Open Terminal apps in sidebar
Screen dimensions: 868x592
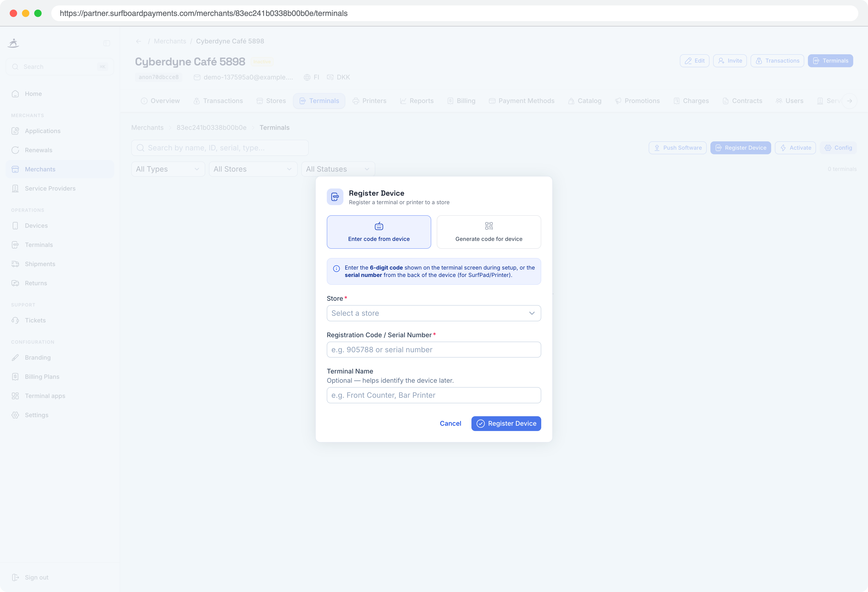(x=60, y=396)
